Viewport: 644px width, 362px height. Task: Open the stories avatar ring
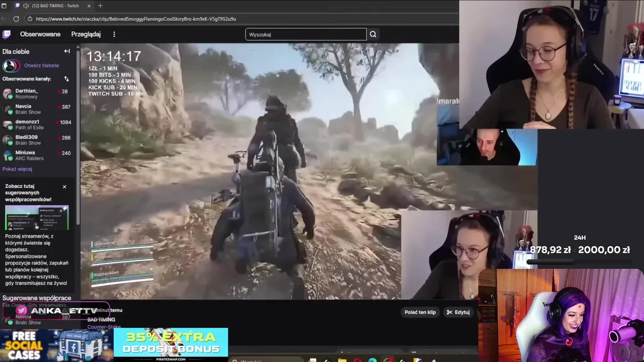[x=11, y=65]
